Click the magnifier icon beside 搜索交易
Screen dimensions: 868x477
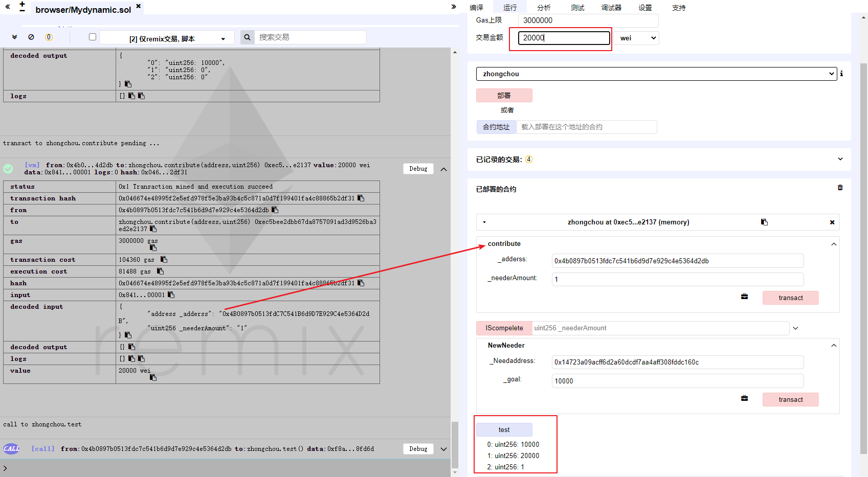tap(247, 37)
